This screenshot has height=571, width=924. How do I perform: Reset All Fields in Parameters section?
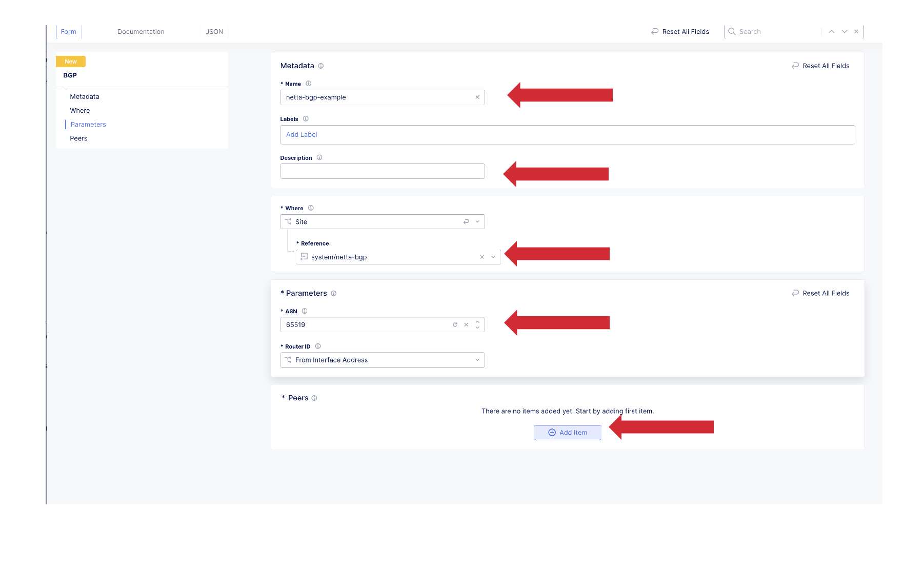coord(820,293)
